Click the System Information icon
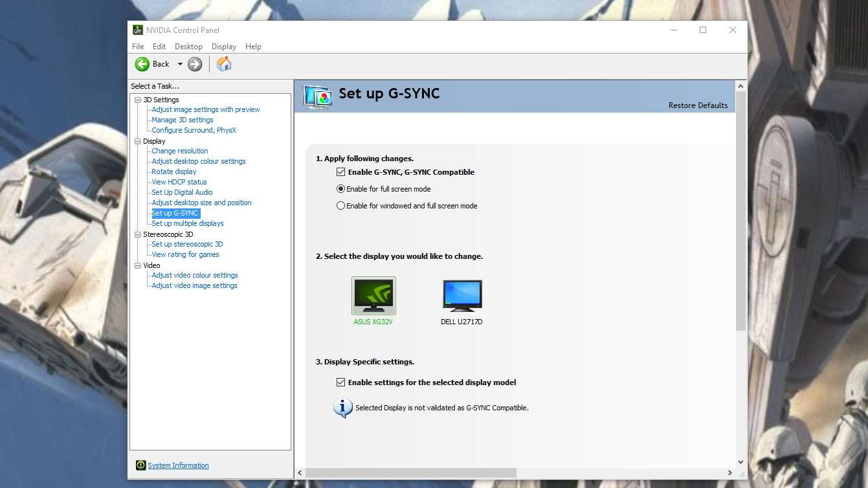Image resolution: width=868 pixels, height=488 pixels. (140, 465)
